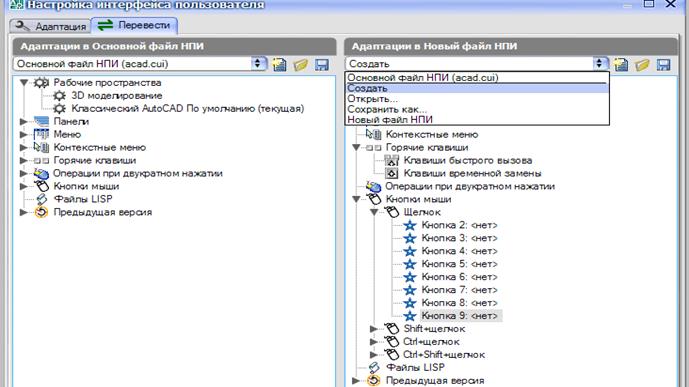Expand Предыдущая версия in left tree
The height and width of the screenshot is (387, 689).
pos(24,212)
